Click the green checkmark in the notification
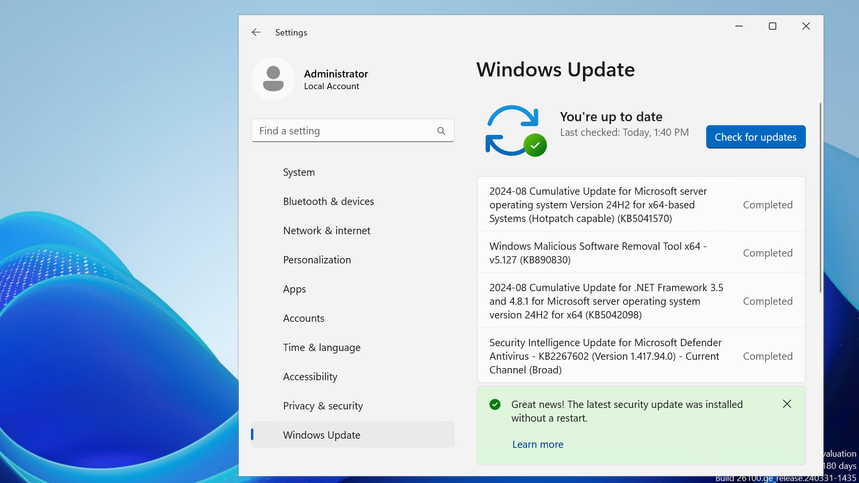This screenshot has height=483, width=859. pos(495,405)
